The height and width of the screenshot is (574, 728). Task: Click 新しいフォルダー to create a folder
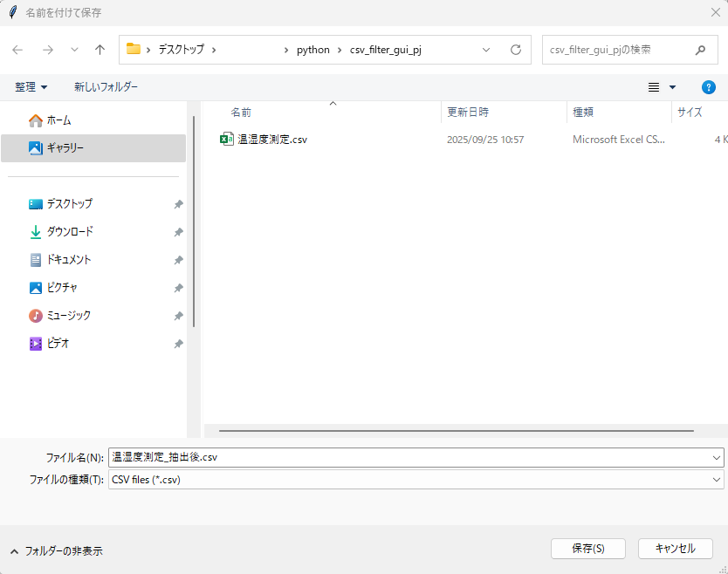106,87
